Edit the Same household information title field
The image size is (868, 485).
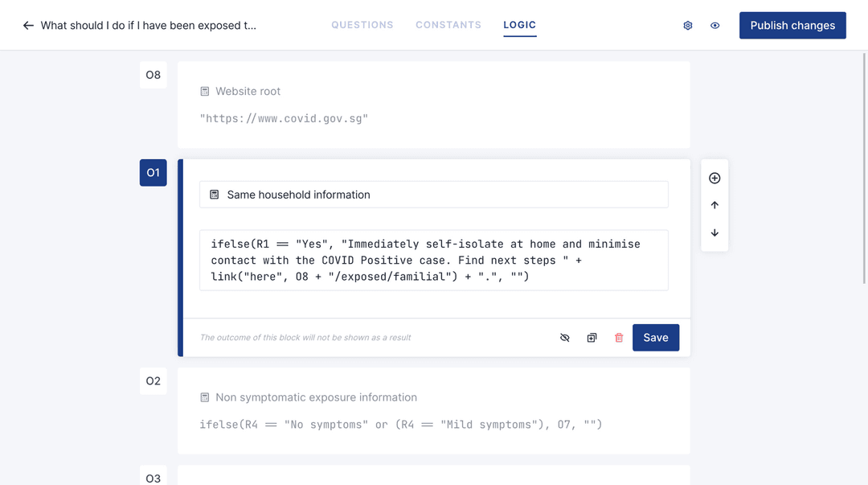(433, 195)
